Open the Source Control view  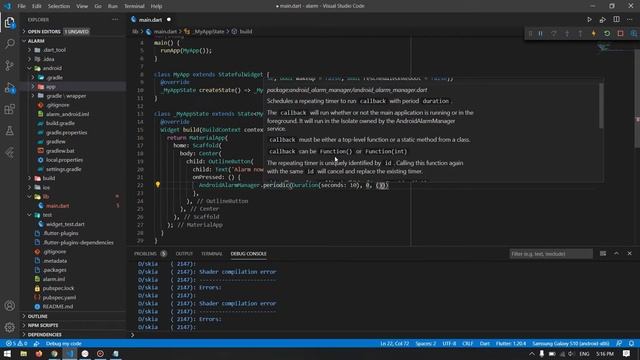[x=9, y=65]
